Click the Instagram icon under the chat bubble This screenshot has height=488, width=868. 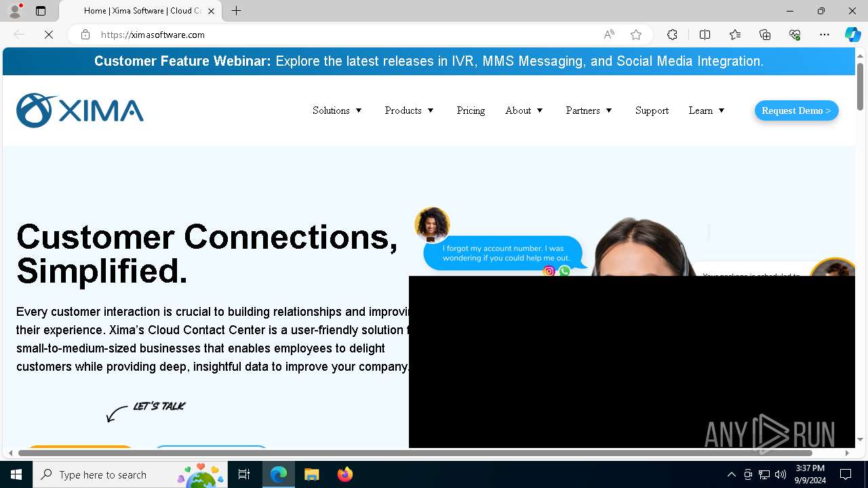(x=549, y=271)
